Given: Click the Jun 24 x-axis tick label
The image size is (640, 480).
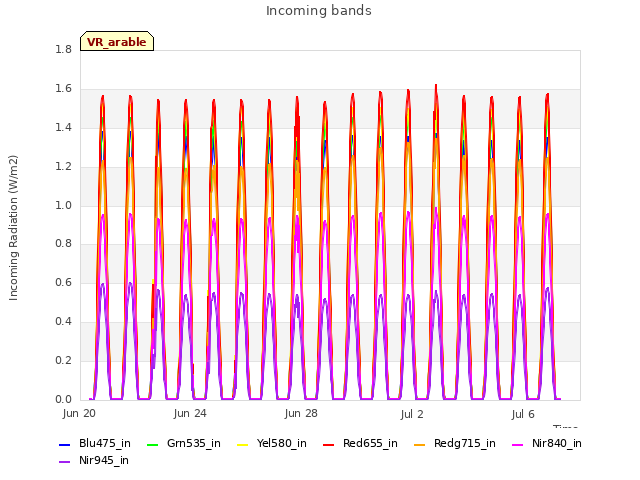Looking at the screenshot, I should (190, 413).
